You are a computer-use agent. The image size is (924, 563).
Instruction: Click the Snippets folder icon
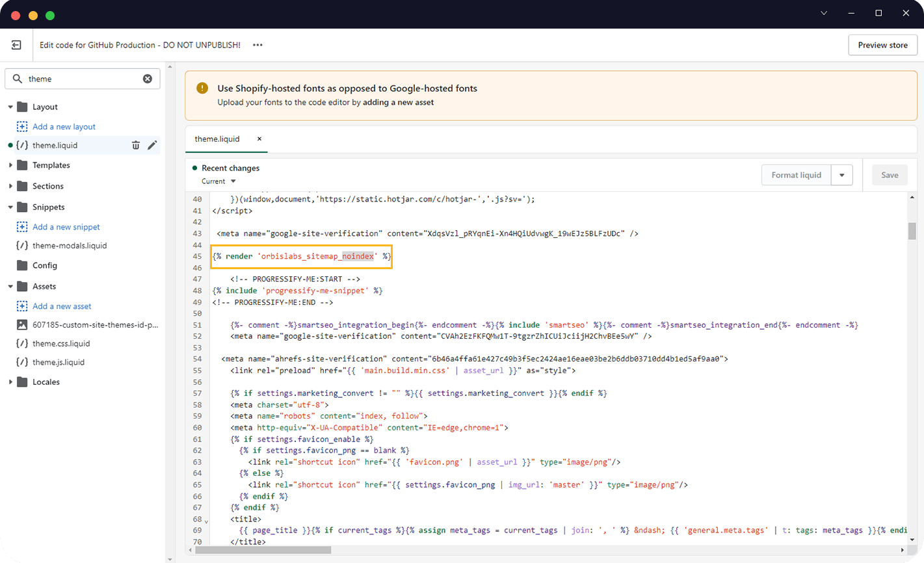pyautogui.click(x=22, y=207)
